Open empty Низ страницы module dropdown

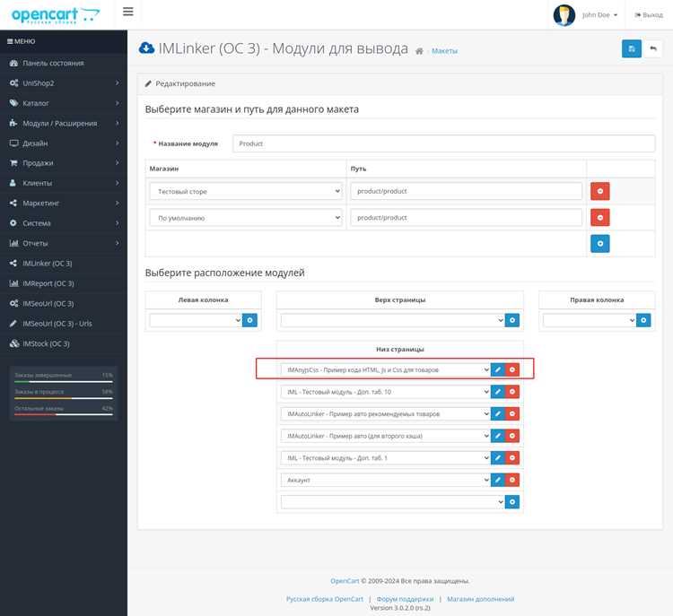pyautogui.click(x=393, y=502)
